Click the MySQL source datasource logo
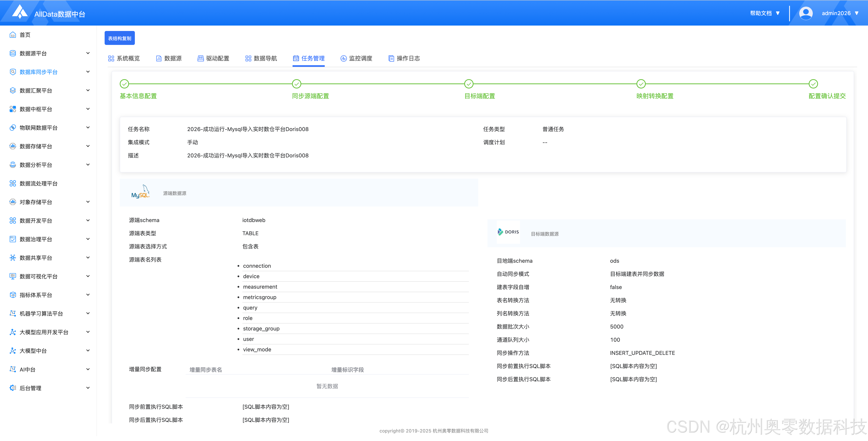 140,193
